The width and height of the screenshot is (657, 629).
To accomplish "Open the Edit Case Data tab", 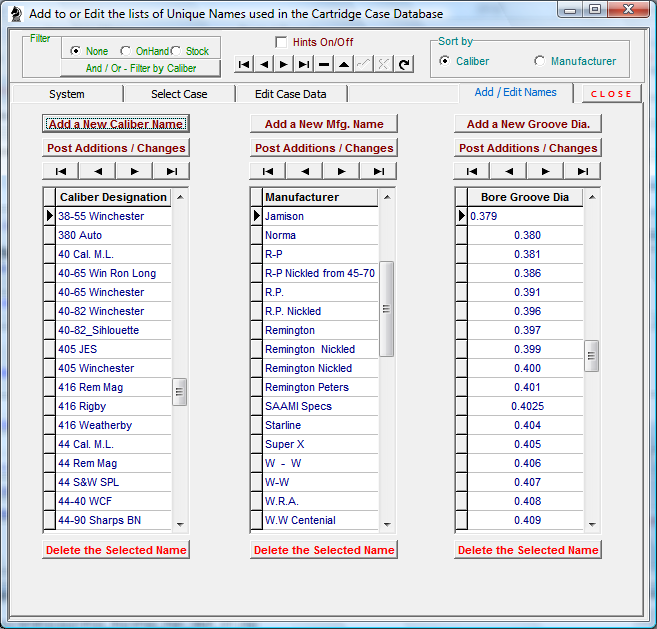I will 291,94.
